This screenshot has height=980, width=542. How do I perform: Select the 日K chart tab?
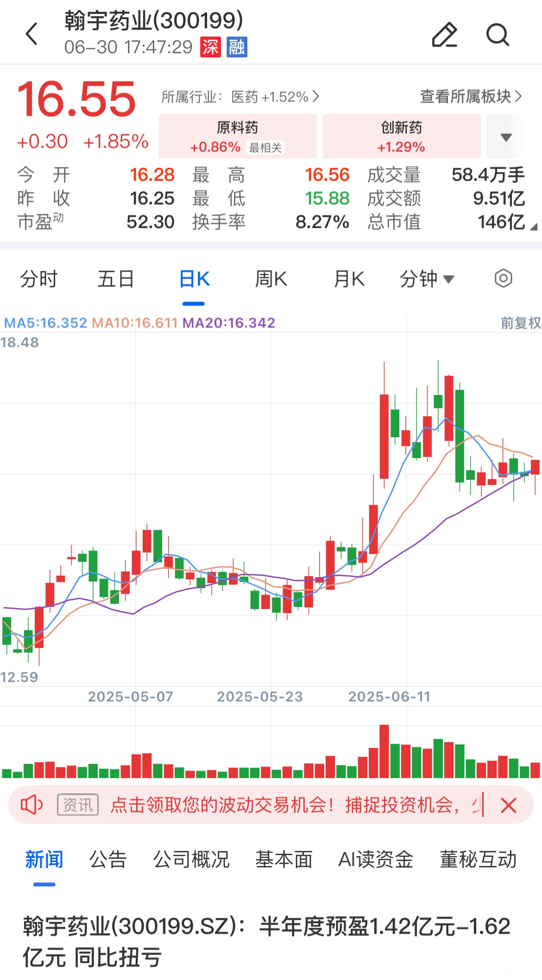[x=194, y=279]
